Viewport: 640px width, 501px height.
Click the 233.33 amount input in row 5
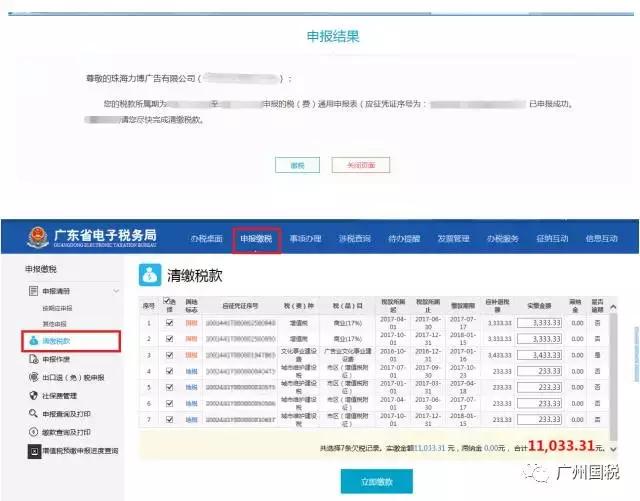coord(539,387)
